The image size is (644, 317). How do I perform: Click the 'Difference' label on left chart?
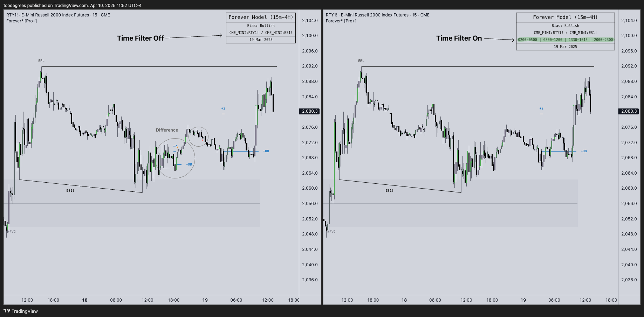coord(167,130)
